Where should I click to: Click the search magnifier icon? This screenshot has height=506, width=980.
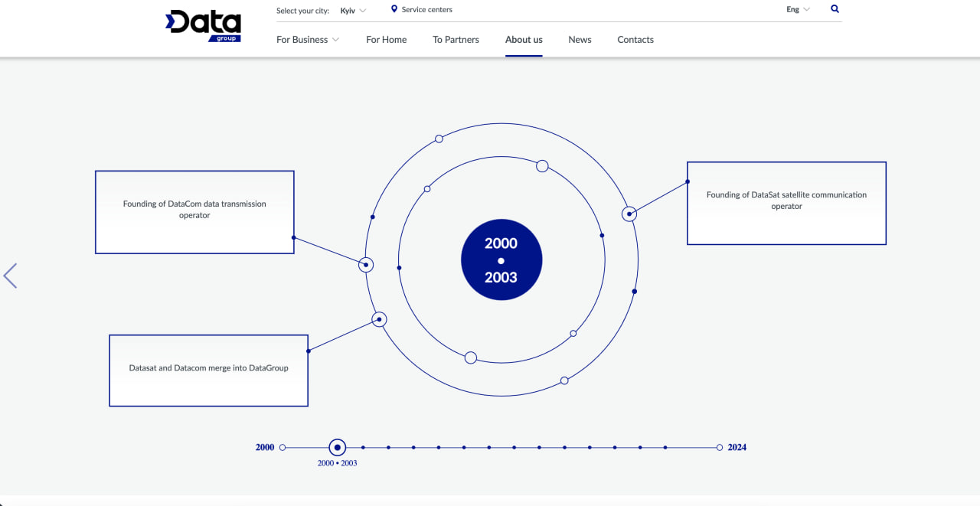[834, 8]
